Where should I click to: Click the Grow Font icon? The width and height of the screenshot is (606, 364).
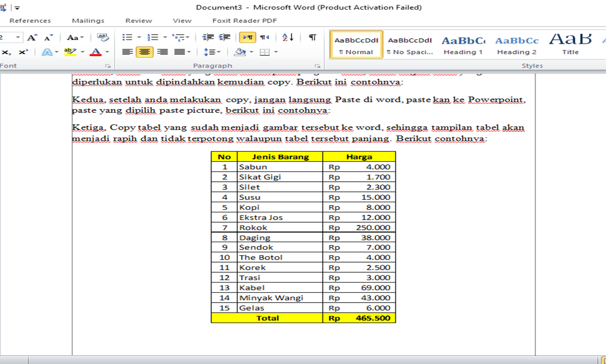click(x=32, y=37)
